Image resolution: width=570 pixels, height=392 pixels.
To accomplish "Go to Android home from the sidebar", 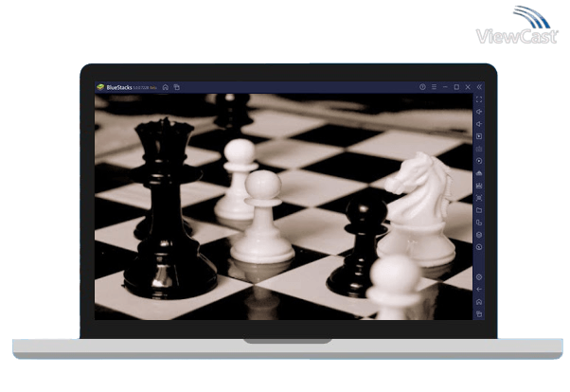I will pos(479,302).
